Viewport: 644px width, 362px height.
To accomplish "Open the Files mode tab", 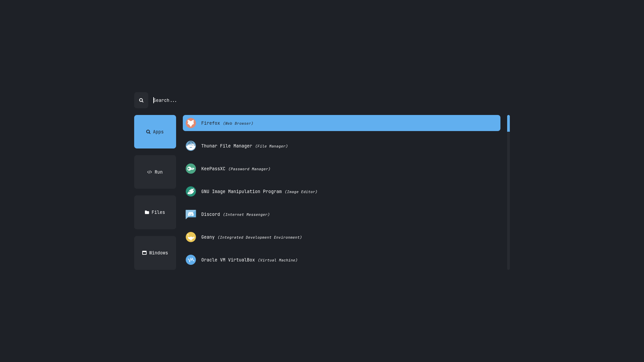I will coord(155,212).
